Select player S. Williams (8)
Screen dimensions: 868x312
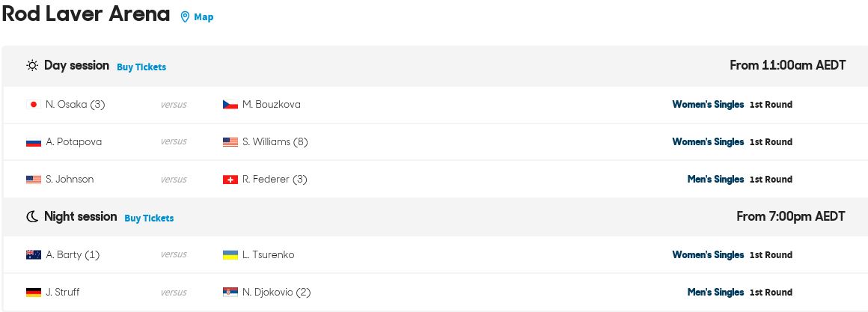pyautogui.click(x=275, y=142)
